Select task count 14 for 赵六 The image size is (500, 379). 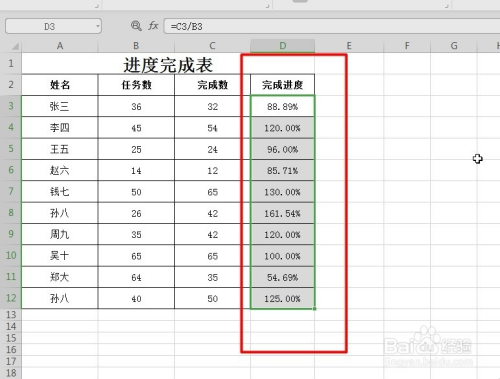(x=136, y=170)
